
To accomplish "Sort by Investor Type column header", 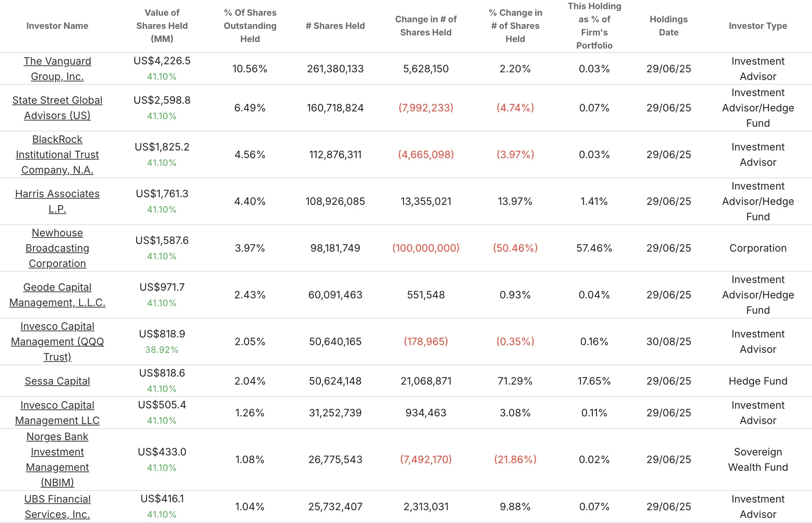I will [x=758, y=26].
